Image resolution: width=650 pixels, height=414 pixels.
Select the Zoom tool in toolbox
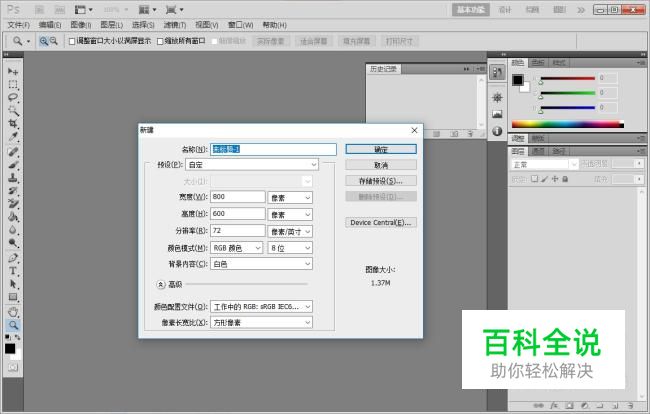click(x=13, y=325)
